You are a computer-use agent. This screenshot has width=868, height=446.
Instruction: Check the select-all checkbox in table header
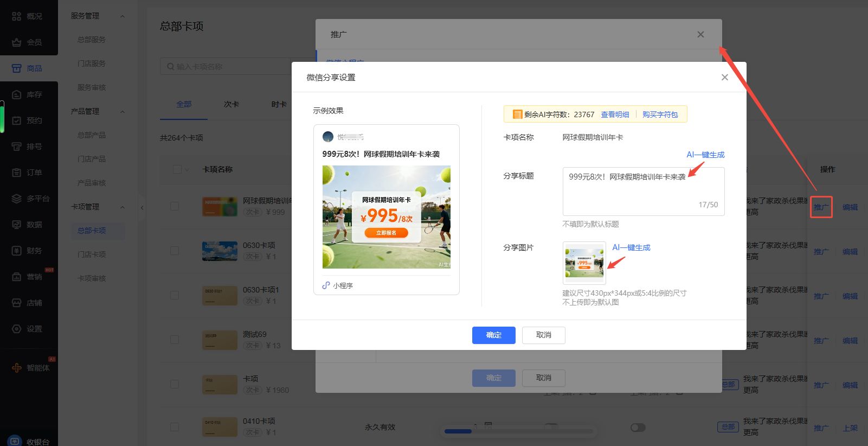(x=177, y=169)
